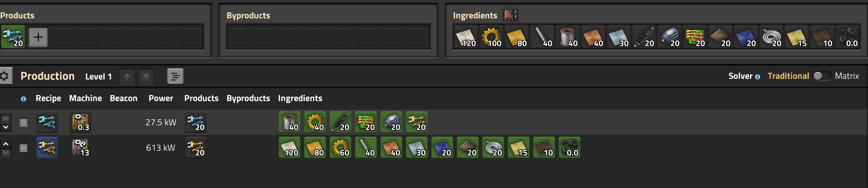Screen dimensions: 868x188
Task: Click the text-lines utility button beside level arrows
Action: [175, 76]
